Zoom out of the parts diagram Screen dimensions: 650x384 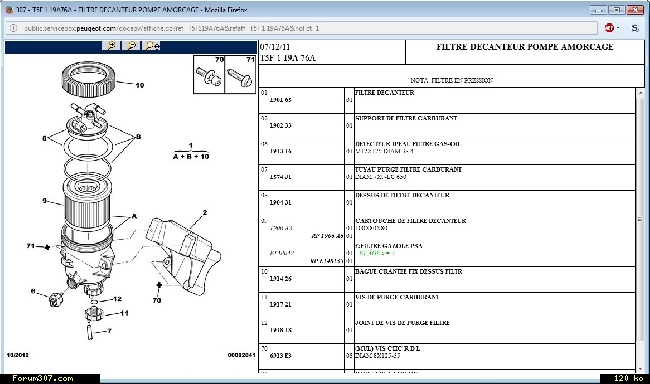131,46
